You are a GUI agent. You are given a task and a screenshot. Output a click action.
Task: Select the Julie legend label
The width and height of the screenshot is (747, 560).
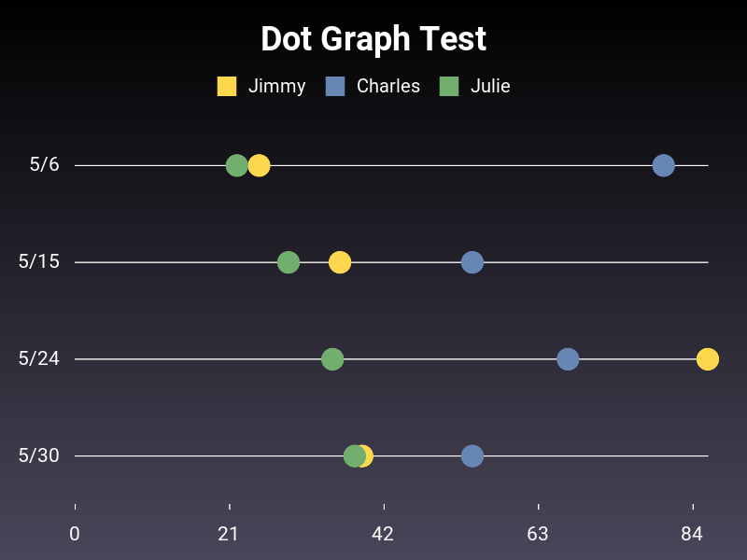490,86
